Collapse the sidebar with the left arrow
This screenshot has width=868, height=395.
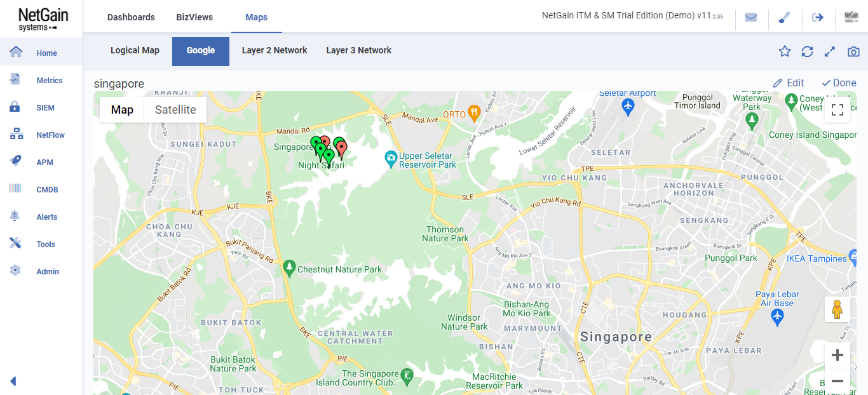(x=13, y=381)
